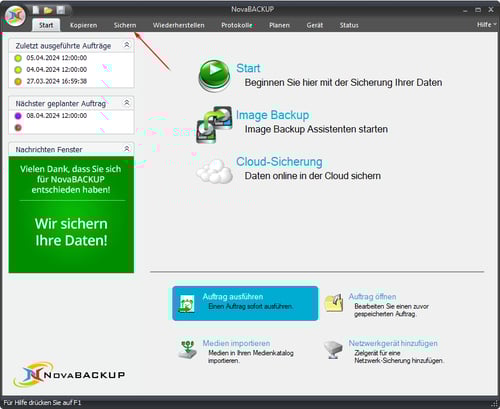Switch to the Wiederherstellen tab
The height and width of the screenshot is (409, 500).
click(179, 25)
